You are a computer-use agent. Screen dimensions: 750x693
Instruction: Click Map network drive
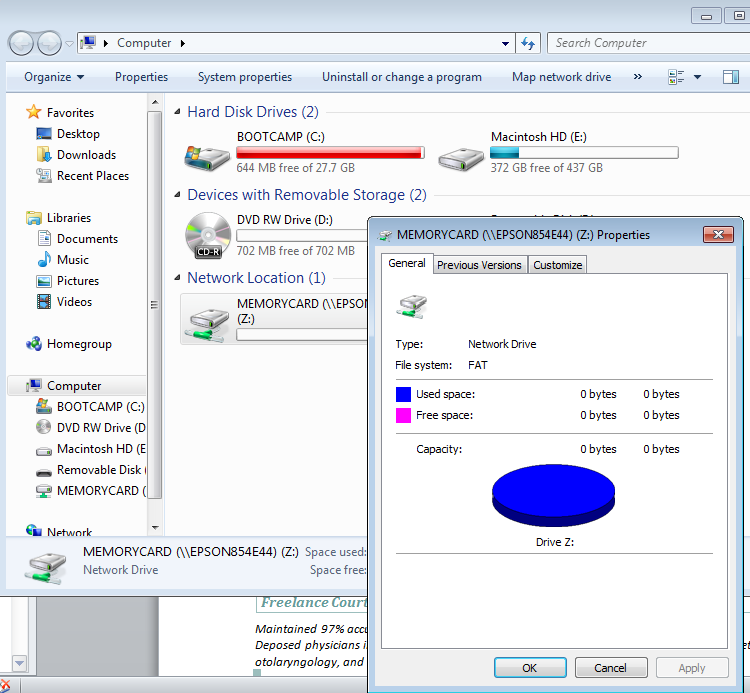tap(562, 77)
